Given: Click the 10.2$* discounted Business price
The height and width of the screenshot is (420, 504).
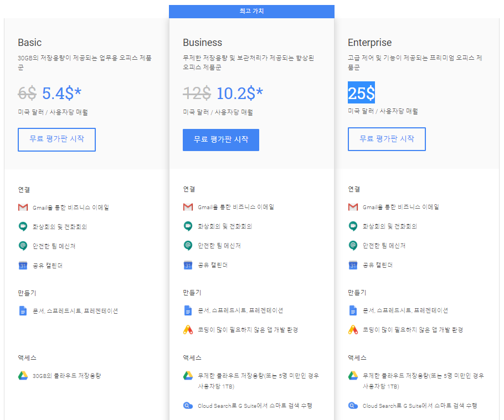Looking at the screenshot, I should click(240, 94).
